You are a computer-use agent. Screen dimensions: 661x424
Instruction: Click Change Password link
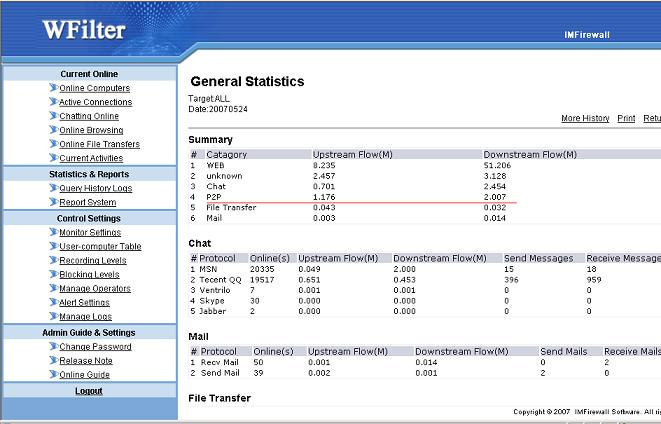(x=95, y=346)
